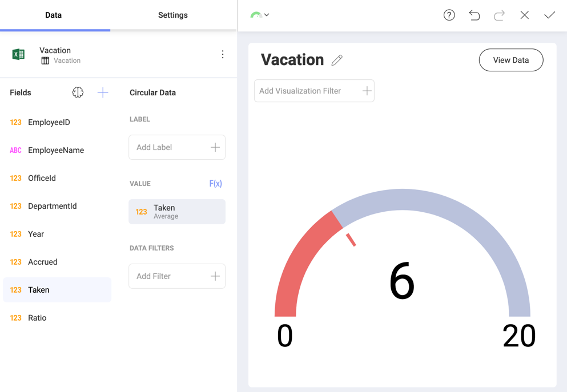Click the Vacation visualization title
This screenshot has width=567, height=392.
[x=292, y=60]
